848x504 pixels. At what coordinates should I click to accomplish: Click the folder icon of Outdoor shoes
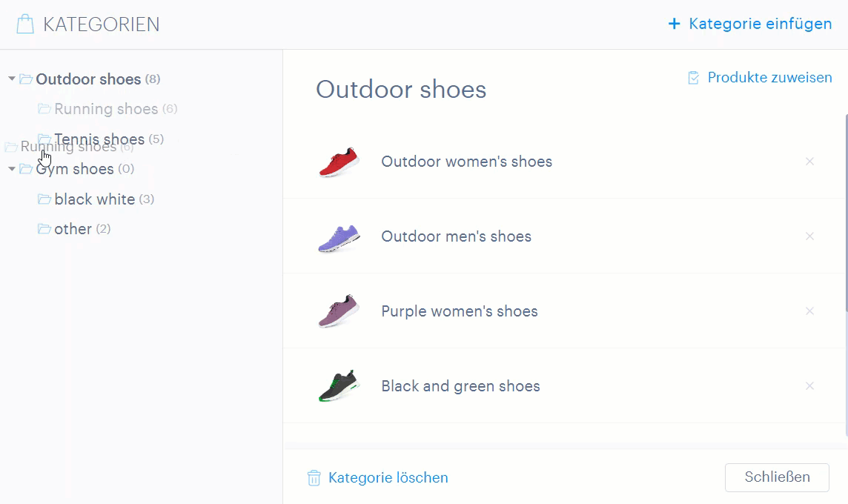[26, 79]
